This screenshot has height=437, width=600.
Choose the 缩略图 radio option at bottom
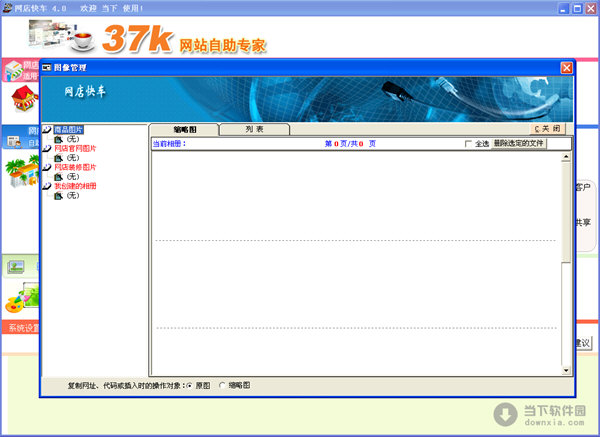click(222, 385)
